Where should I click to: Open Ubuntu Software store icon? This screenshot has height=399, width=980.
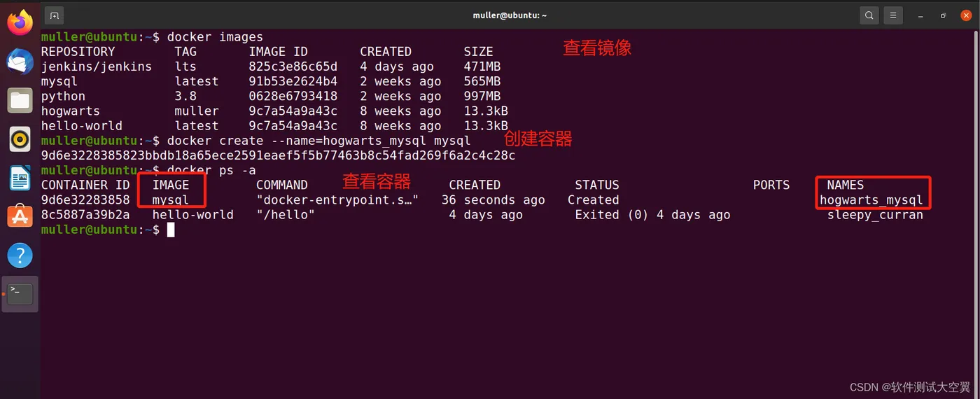tap(20, 217)
